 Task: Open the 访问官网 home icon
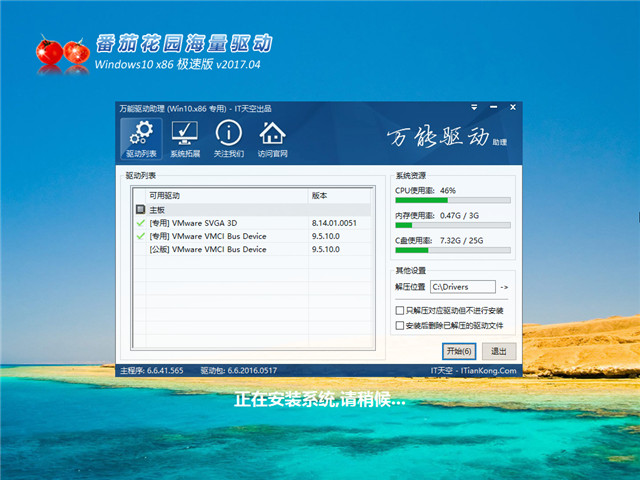pyautogui.click(x=272, y=139)
